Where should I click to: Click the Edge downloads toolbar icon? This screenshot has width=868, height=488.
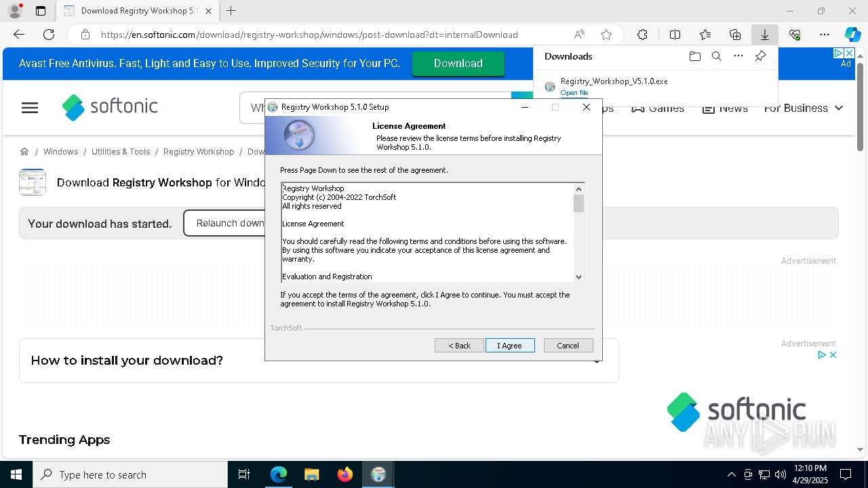click(764, 35)
